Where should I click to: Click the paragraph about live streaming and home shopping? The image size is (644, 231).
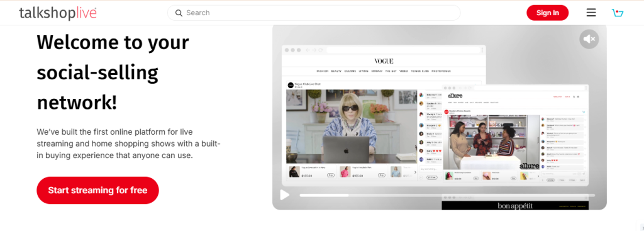129,144
